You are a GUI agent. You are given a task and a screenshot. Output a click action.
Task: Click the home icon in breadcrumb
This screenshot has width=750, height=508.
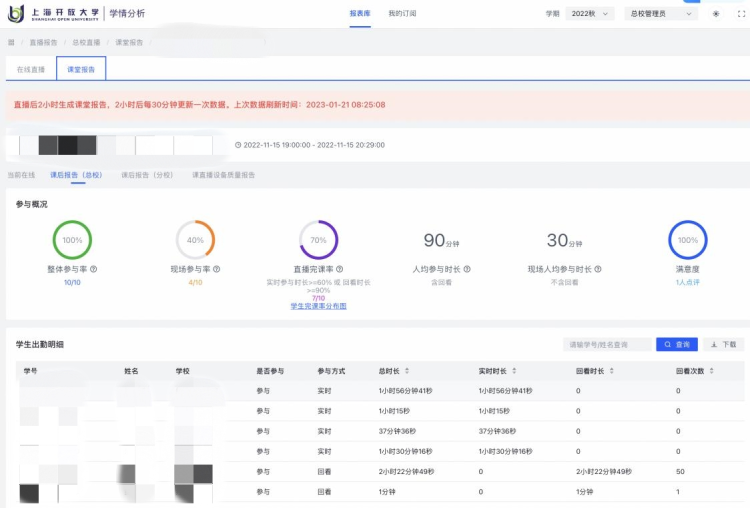click(11, 43)
